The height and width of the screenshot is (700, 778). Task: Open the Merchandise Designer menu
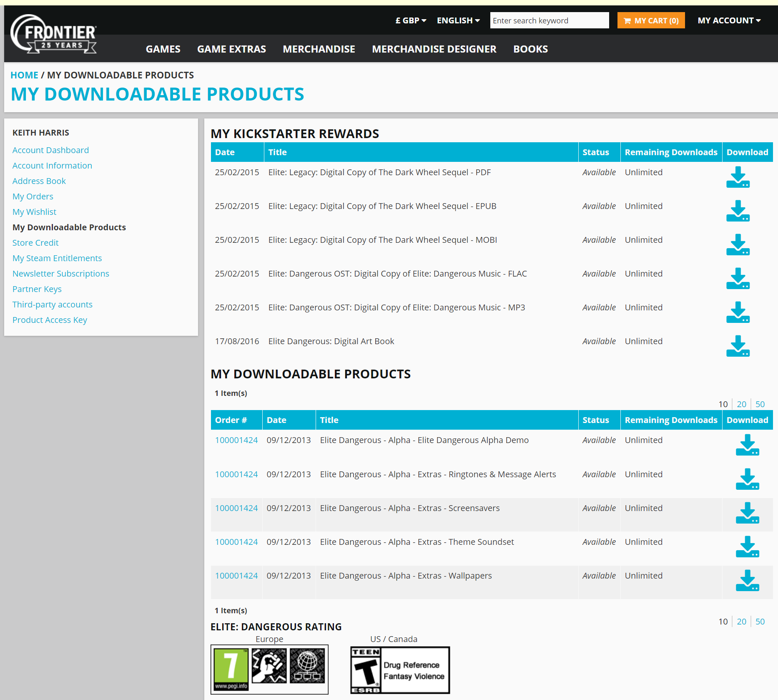pos(434,49)
